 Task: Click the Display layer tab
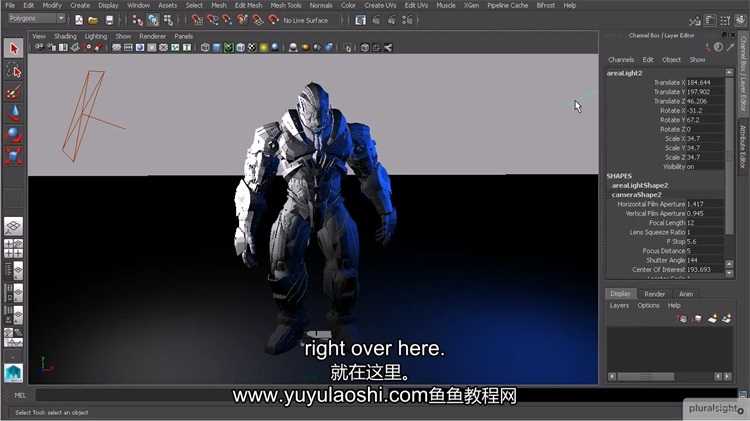coord(620,294)
